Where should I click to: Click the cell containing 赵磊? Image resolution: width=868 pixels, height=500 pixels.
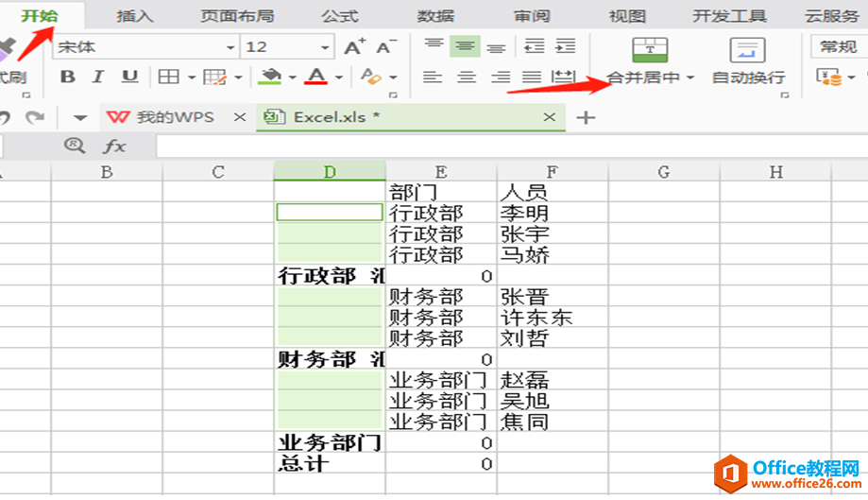pos(553,380)
